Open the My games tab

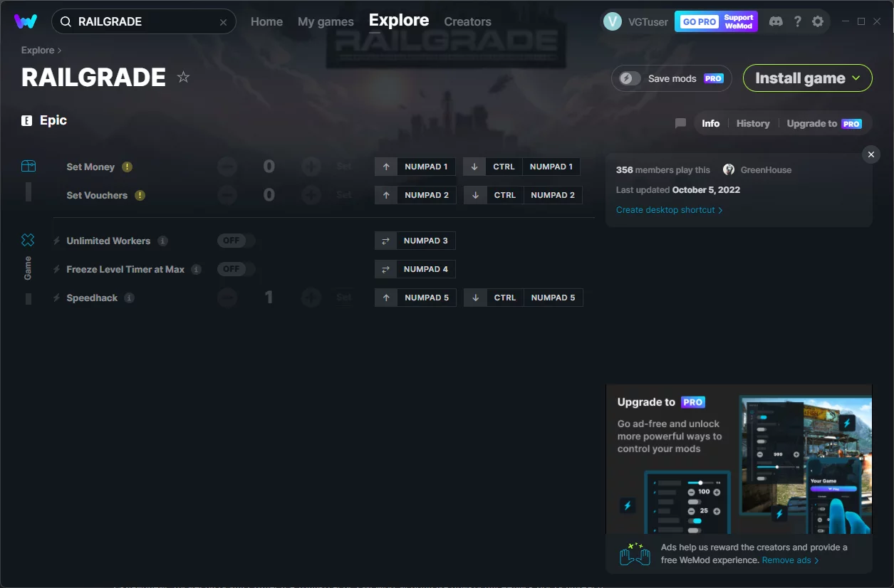point(326,21)
